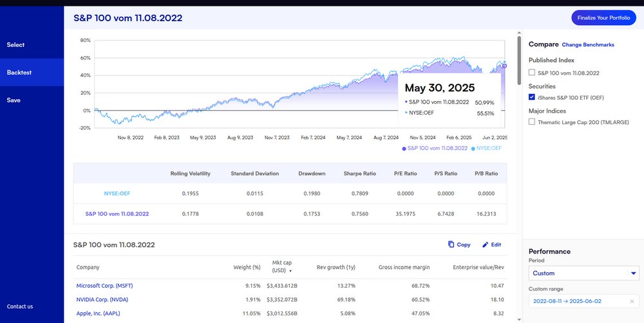Go to the Save step in sidebar

(x=14, y=100)
